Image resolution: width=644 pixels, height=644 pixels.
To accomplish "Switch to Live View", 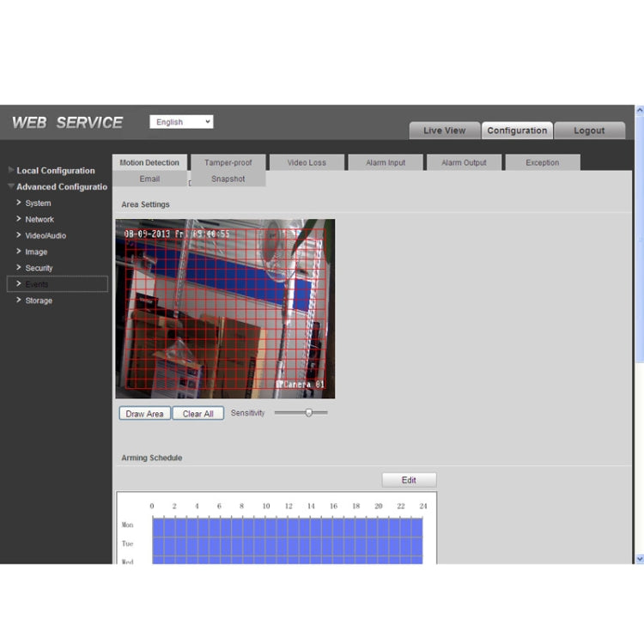I will point(445,131).
